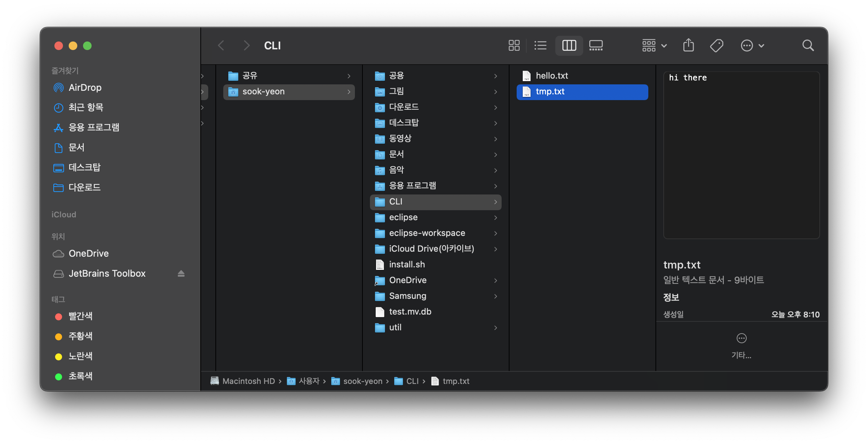Image resolution: width=868 pixels, height=444 pixels.
Task: Click the Share icon in toolbar
Action: 688,45
